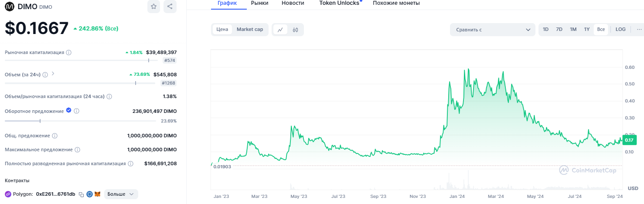Add DIMO to watchlist with star icon
Screen dimensions: 644x204
tap(153, 7)
